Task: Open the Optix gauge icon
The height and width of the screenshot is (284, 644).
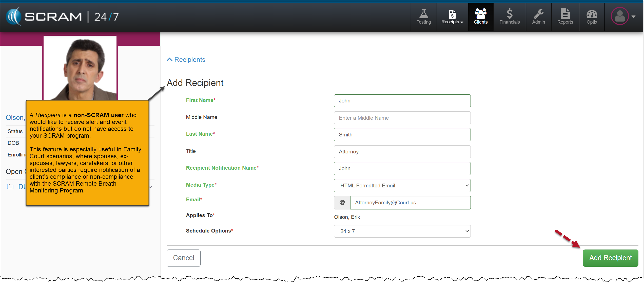Action: click(x=592, y=17)
